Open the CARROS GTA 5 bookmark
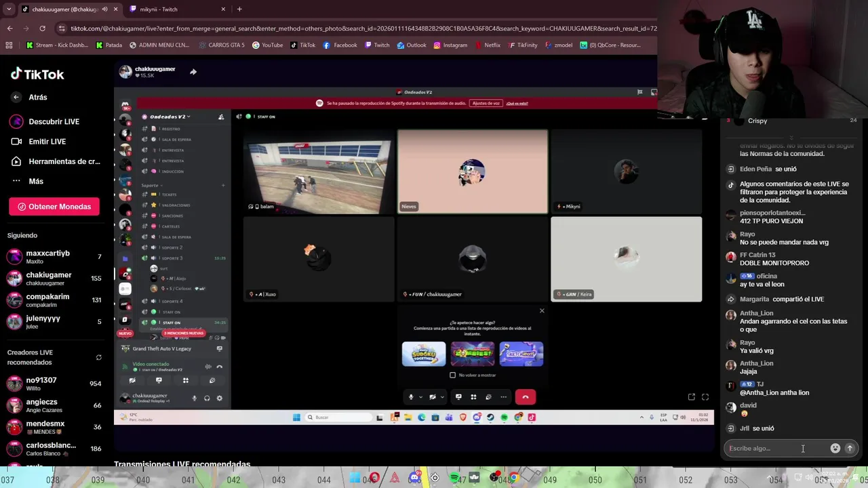 click(x=222, y=45)
